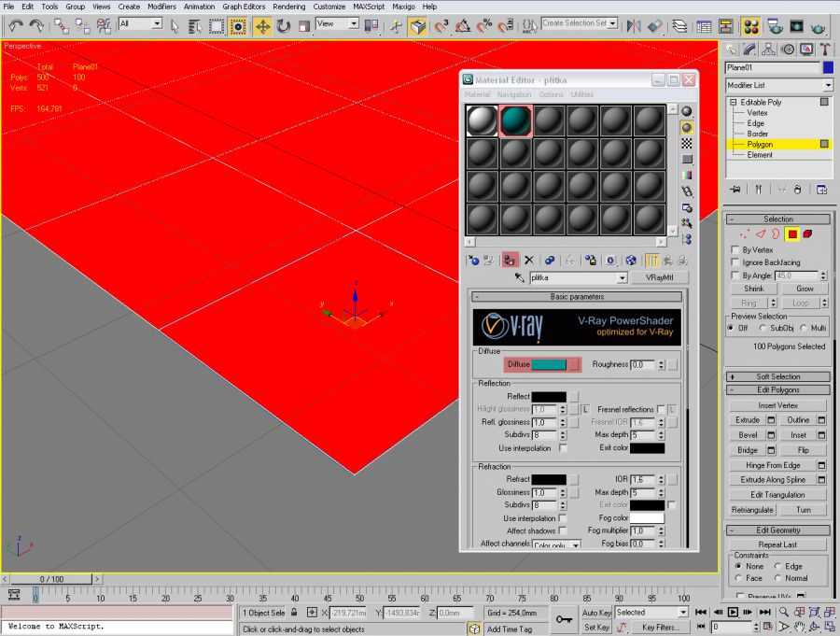This screenshot has height=636, width=840.
Task: Click the Rotate tool in main toolbar
Action: coord(284,26)
